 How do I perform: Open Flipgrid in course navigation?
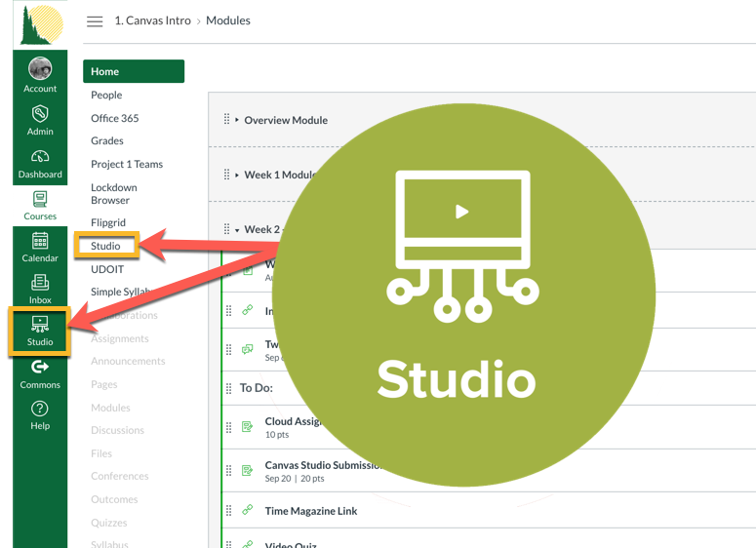(108, 222)
